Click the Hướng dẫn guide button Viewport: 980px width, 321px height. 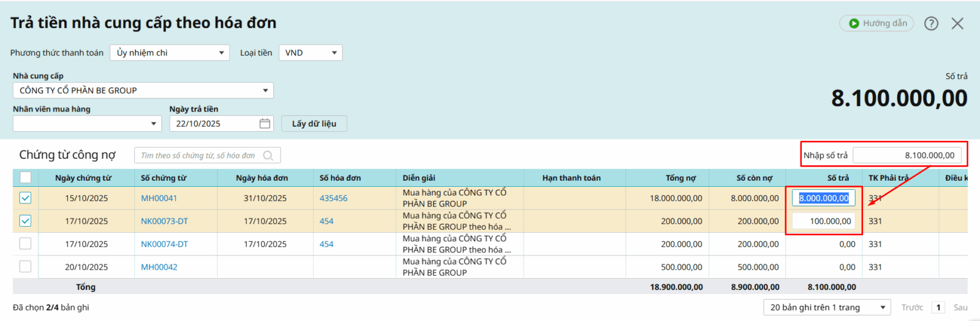tap(876, 23)
